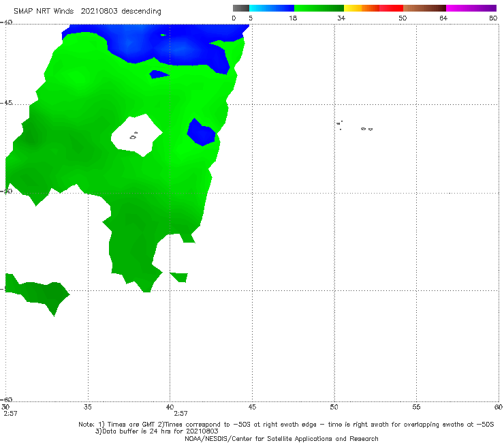Click the title 'SMAP NRT Winds 20210803 descending'

tap(87, 12)
